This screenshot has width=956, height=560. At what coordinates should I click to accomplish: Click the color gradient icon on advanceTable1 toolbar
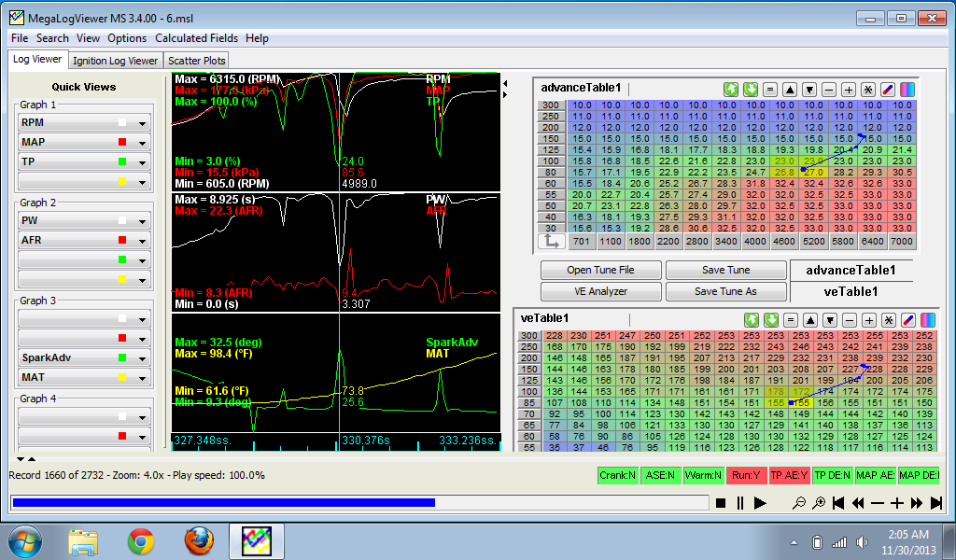coord(907,90)
